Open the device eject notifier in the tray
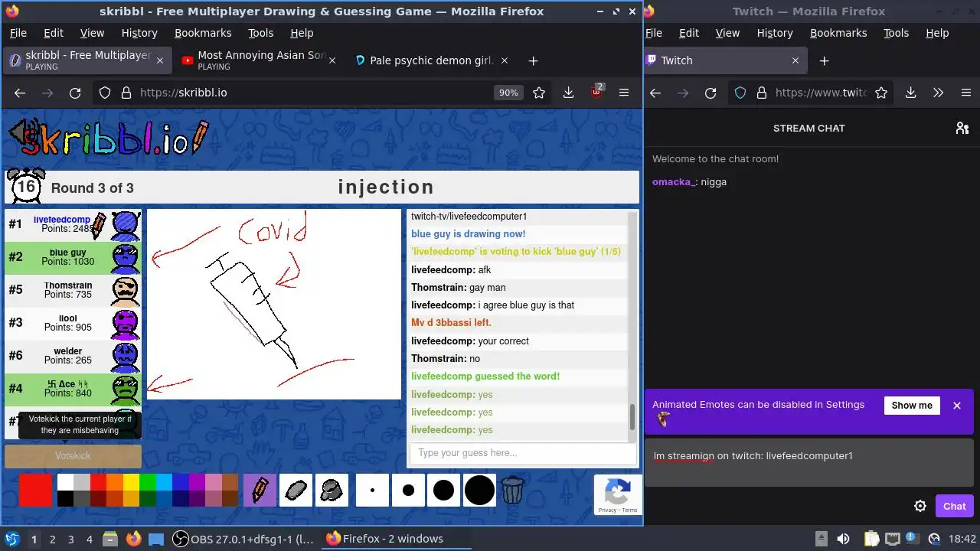This screenshot has height=551, width=980. [x=821, y=539]
